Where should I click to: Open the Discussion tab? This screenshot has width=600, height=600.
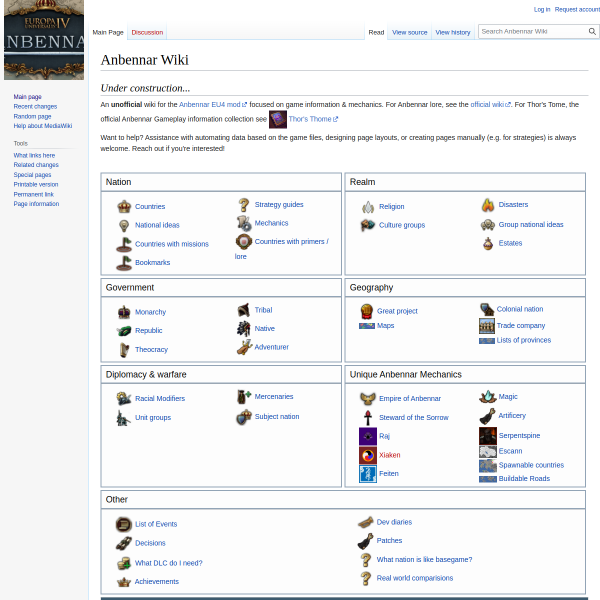click(147, 33)
